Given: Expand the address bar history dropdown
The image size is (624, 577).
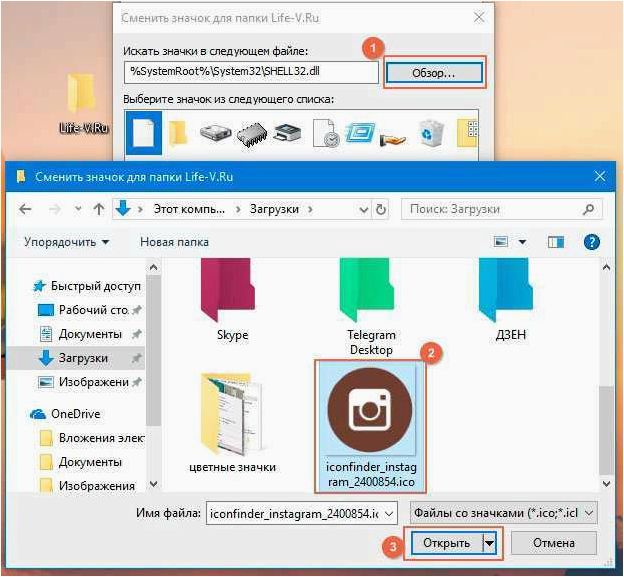Looking at the screenshot, I should (x=363, y=209).
